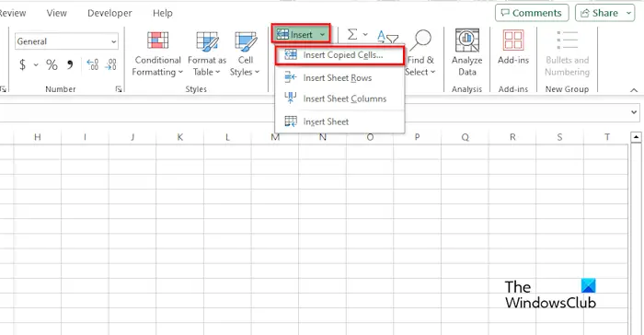The image size is (644, 335).
Task: Expand the formula bar chevron
Action: point(634,112)
